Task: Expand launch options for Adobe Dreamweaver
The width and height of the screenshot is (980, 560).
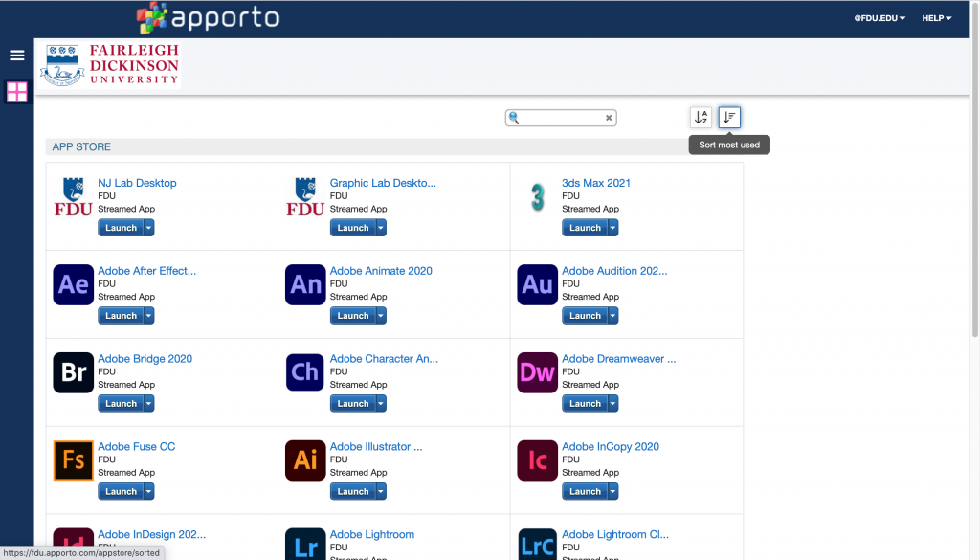Action: point(613,404)
